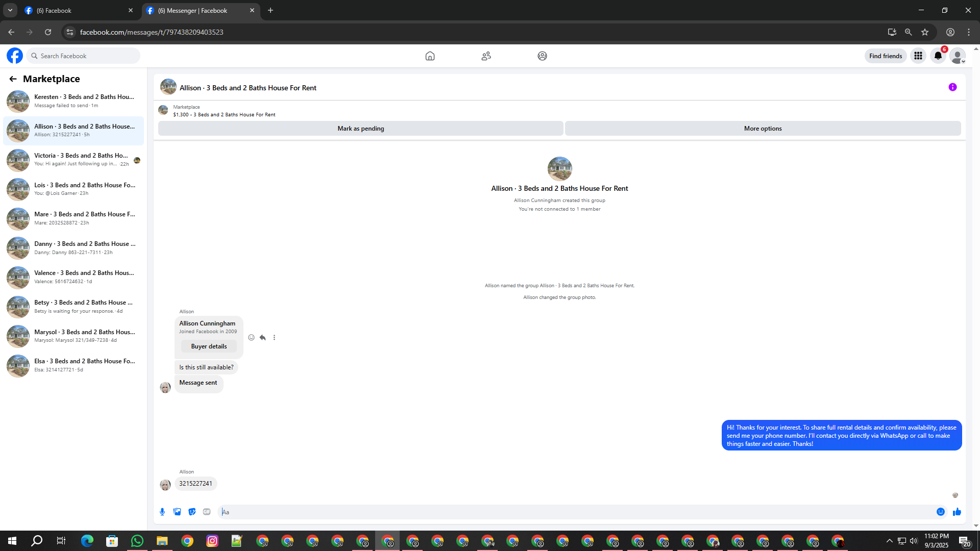Focus the Search Facebook field
This screenshot has width=980, height=551.
[x=83, y=56]
